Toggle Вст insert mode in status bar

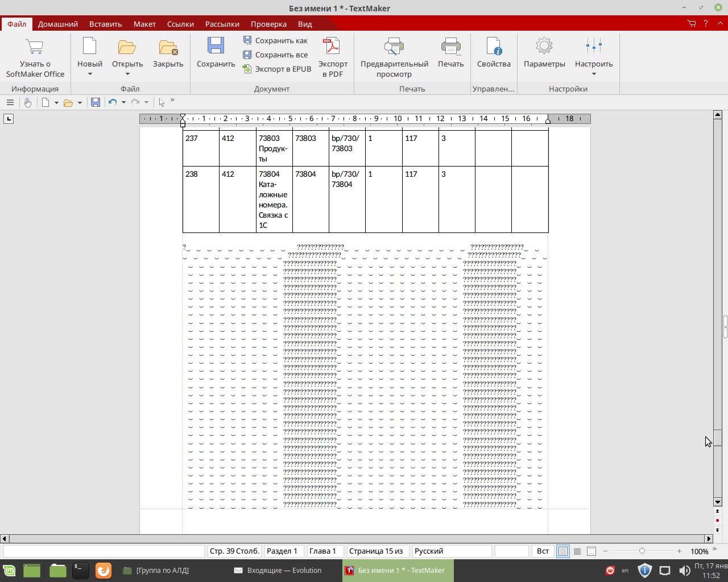pyautogui.click(x=543, y=551)
